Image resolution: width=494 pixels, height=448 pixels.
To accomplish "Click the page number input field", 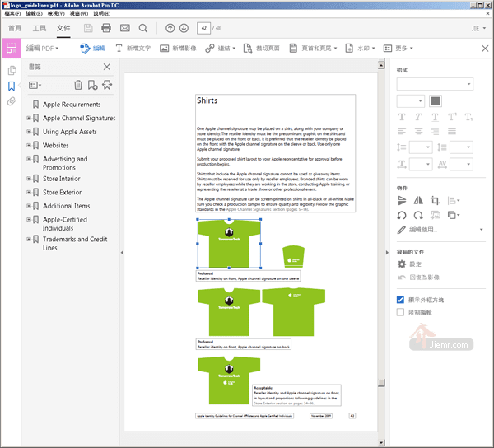I will (203, 28).
